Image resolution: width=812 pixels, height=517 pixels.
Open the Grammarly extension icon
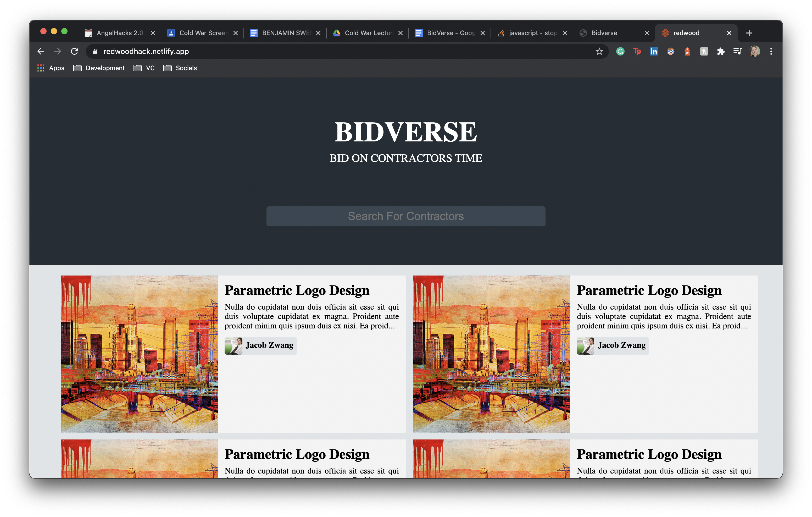tap(620, 51)
